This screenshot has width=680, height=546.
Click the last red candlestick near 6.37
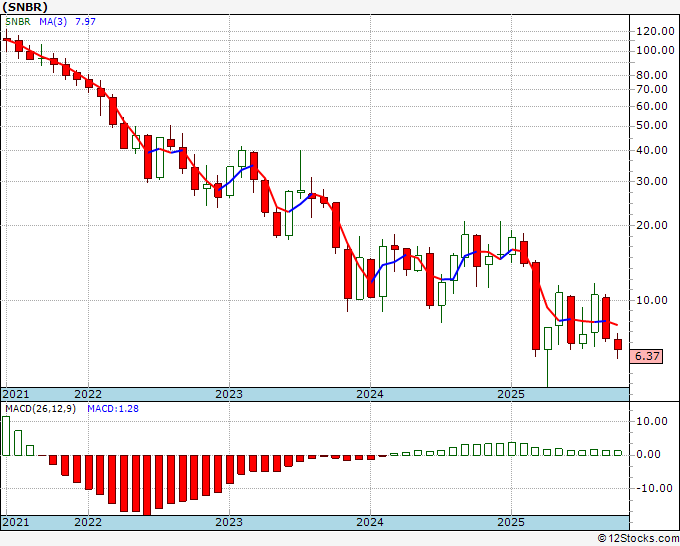coord(618,345)
